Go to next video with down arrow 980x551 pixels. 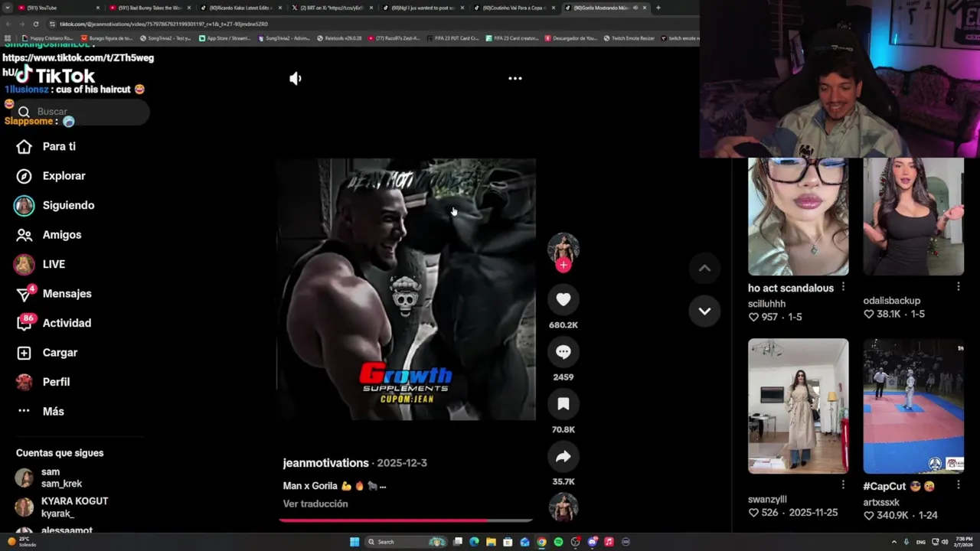click(x=704, y=311)
